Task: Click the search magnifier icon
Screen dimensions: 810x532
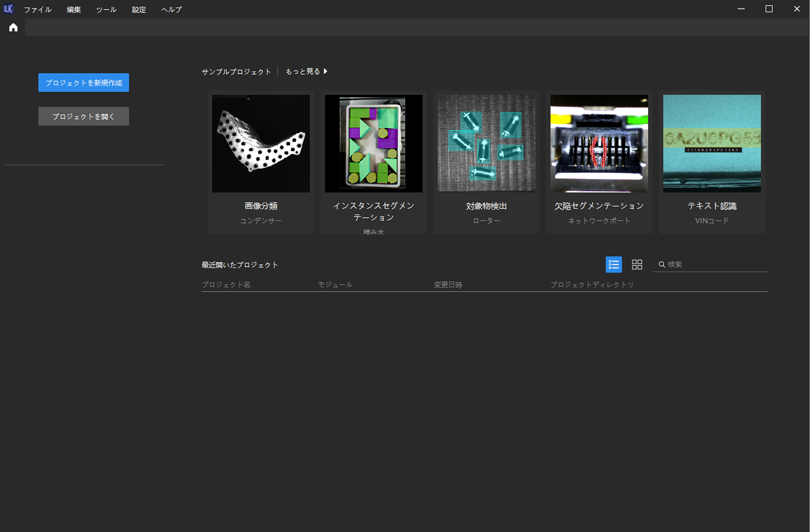Action: (661, 264)
